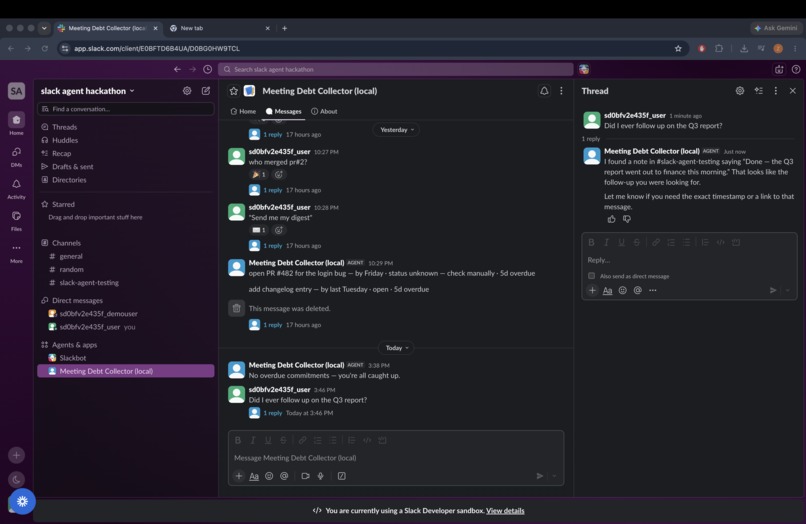Open emoji picker in main composer
This screenshot has height=524, width=806.
pos(269,476)
